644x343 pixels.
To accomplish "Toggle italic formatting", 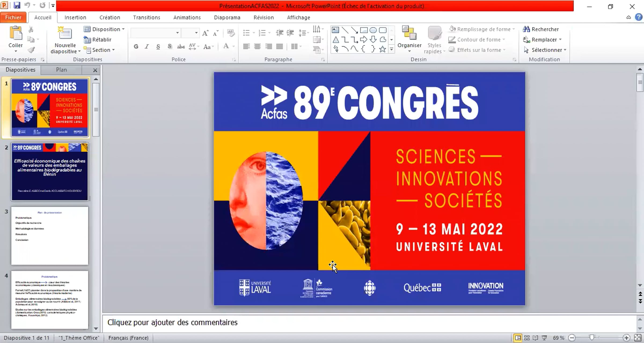I will pyautogui.click(x=147, y=47).
